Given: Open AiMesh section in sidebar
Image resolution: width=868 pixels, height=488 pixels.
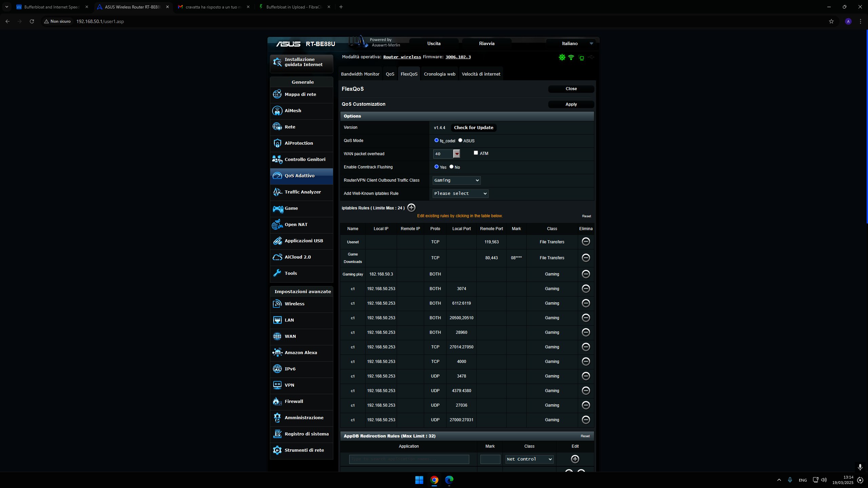Looking at the screenshot, I should 301,111.
